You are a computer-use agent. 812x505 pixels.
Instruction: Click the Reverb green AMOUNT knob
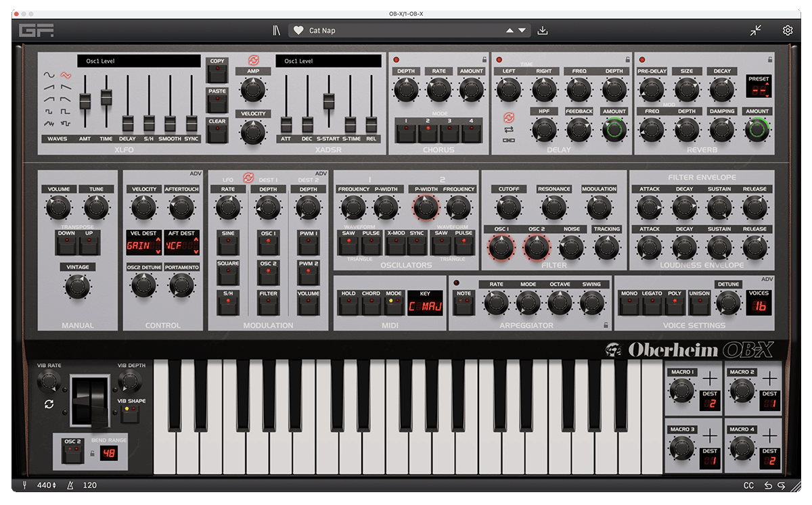pos(757,129)
